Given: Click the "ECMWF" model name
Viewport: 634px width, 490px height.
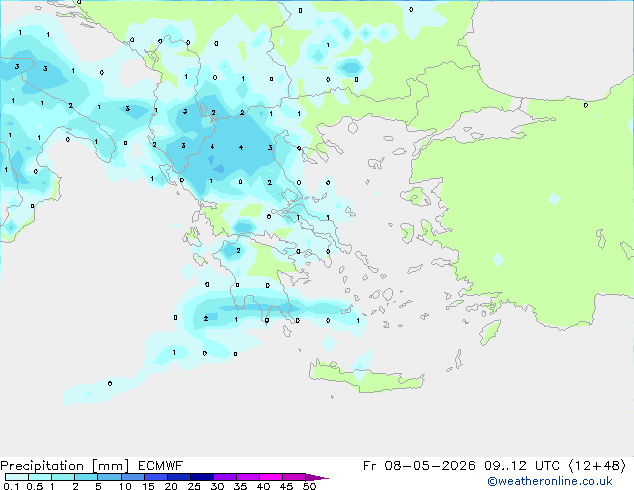Looking at the screenshot, I should click(161, 466).
